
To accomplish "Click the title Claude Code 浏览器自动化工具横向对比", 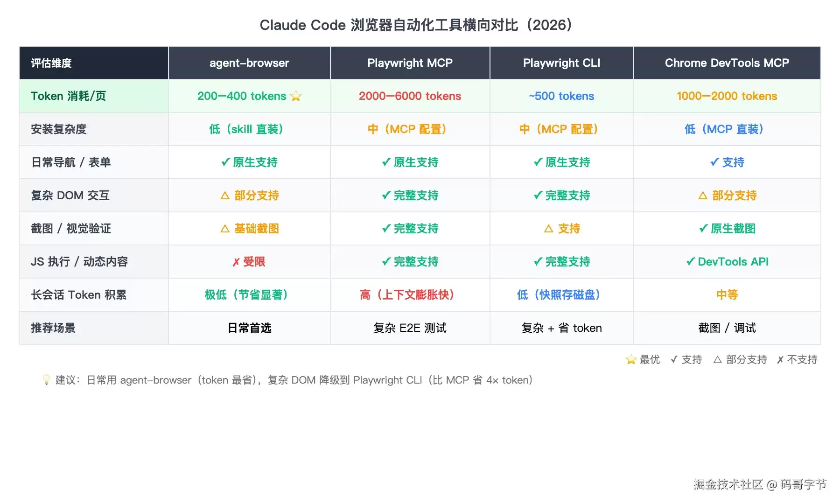I will point(416,25).
